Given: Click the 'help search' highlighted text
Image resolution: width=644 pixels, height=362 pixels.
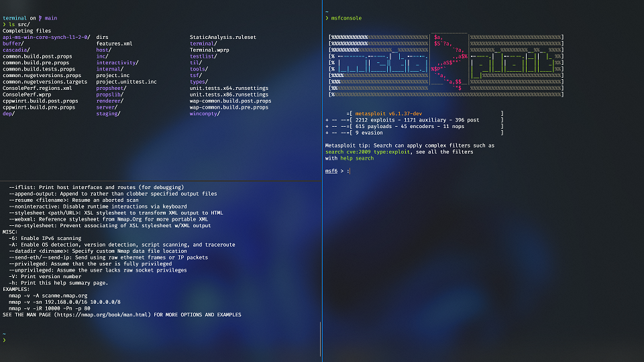Looking at the screenshot, I should pos(357,158).
